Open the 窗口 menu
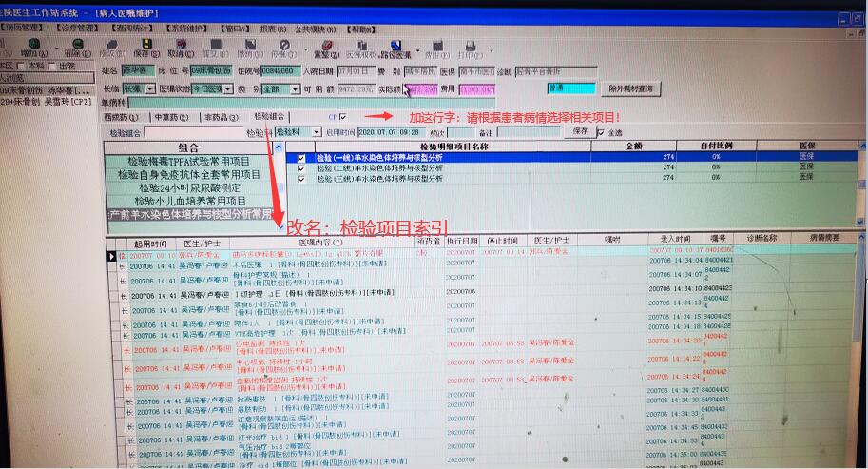The height and width of the screenshot is (469, 868). click(x=235, y=29)
